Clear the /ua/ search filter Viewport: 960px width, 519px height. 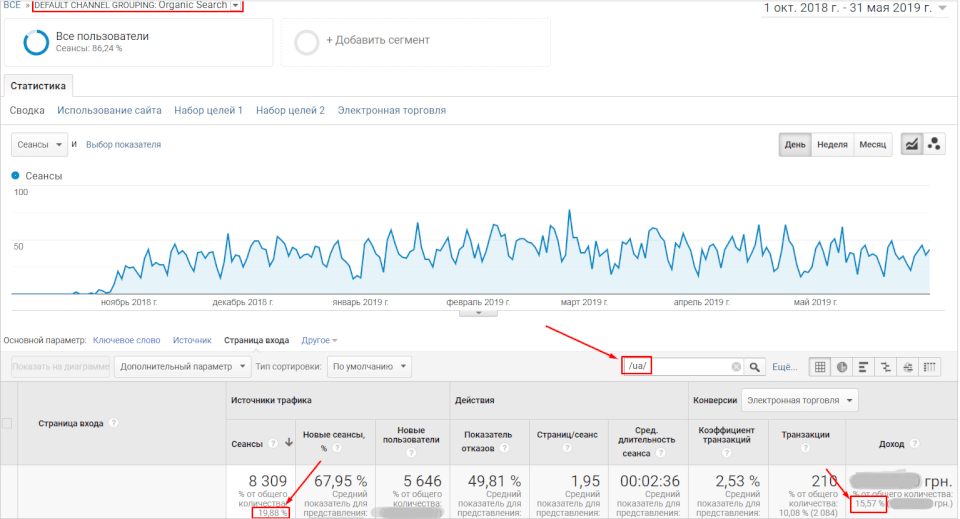[737, 367]
